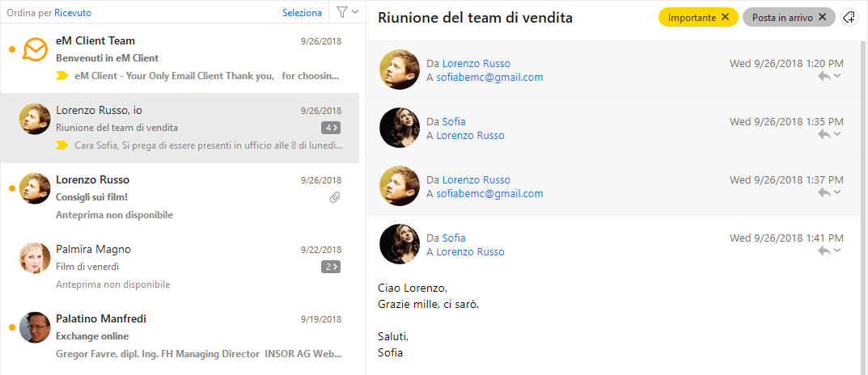Screen dimensions: 868x375
Task: Remove the Importante tag
Action: (x=726, y=17)
